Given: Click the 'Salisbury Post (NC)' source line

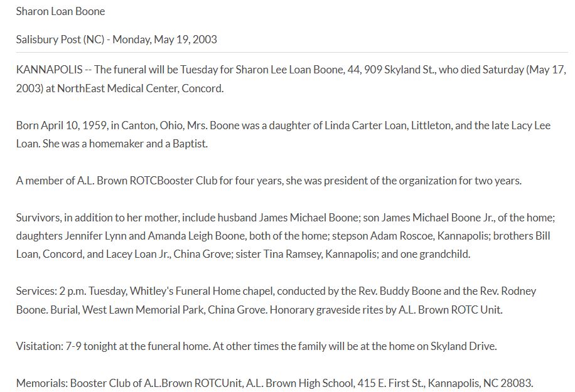Looking at the screenshot, I should point(60,40).
